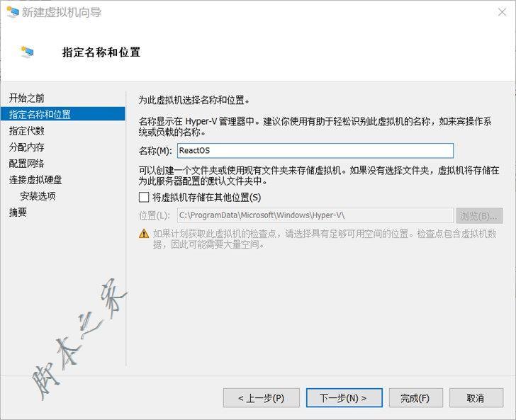
Task: Click the disabled 浏览(B)... button
Action: 479,216
